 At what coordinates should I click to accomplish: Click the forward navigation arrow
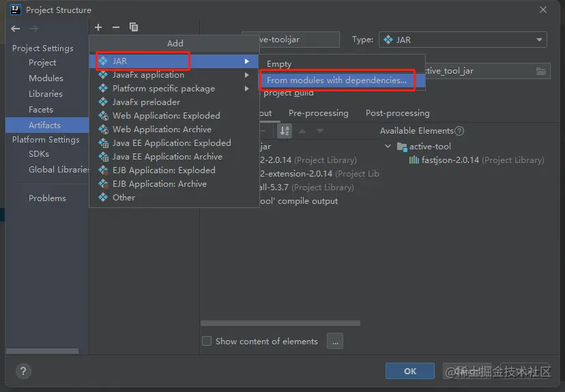pos(33,29)
